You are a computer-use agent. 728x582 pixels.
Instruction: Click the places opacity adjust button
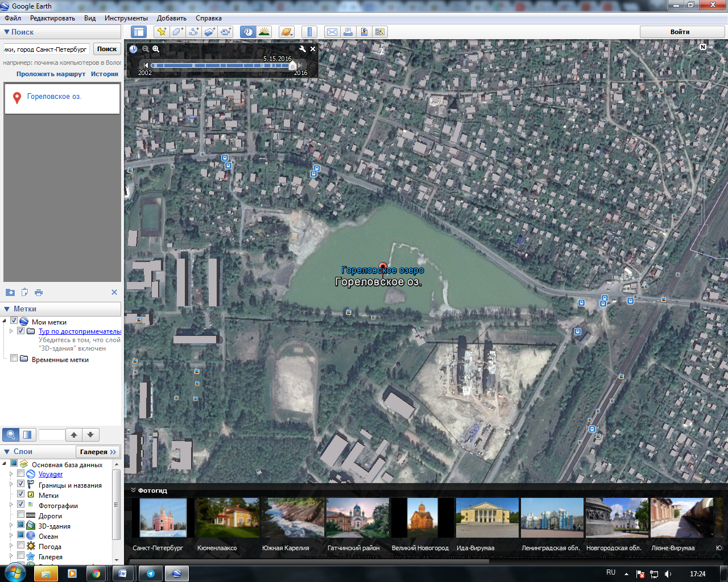pyautogui.click(x=27, y=435)
